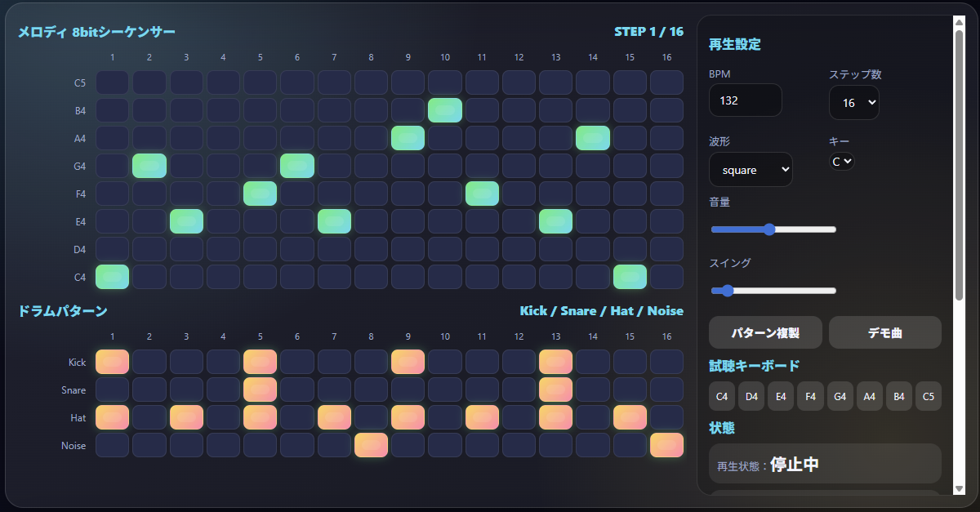Click the scrollbar up arrow in settings panel
Screen dimensions: 980x512
point(959,22)
